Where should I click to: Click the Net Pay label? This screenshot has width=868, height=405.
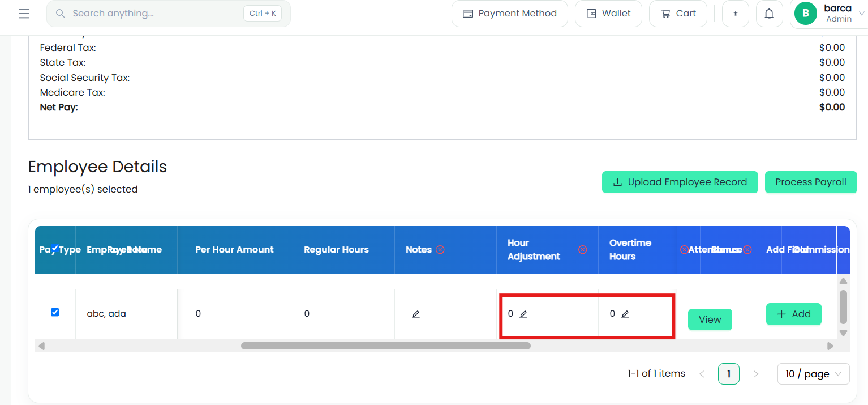59,107
